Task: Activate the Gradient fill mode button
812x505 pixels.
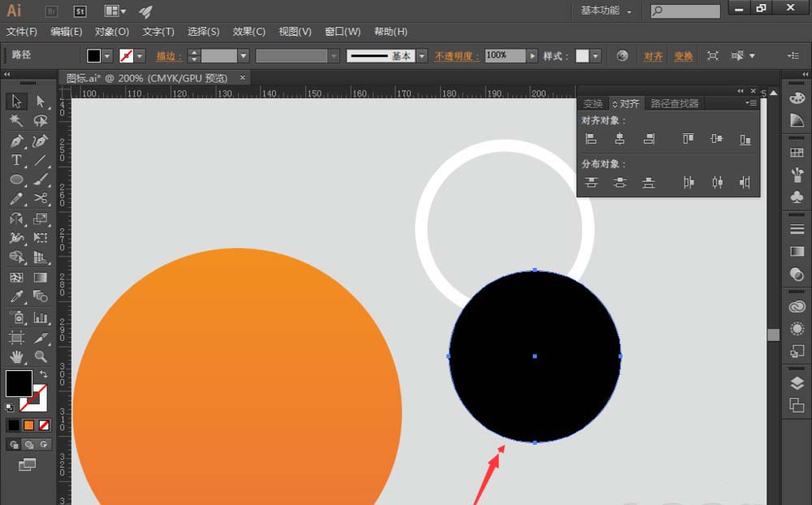Action: 29,425
